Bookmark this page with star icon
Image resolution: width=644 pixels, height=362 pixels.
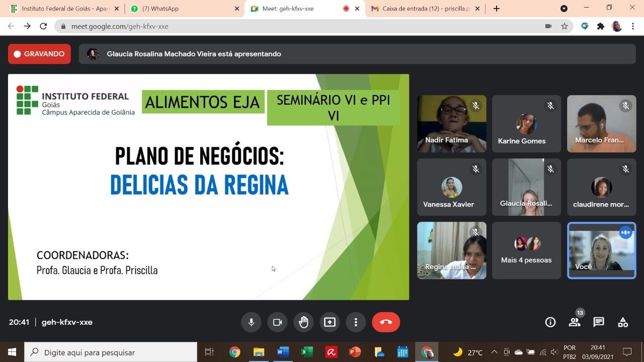click(x=565, y=26)
